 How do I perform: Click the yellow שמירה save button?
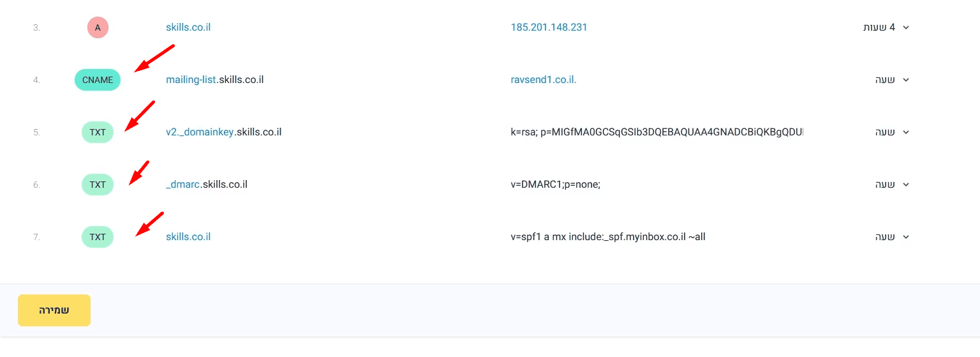coord(54,310)
